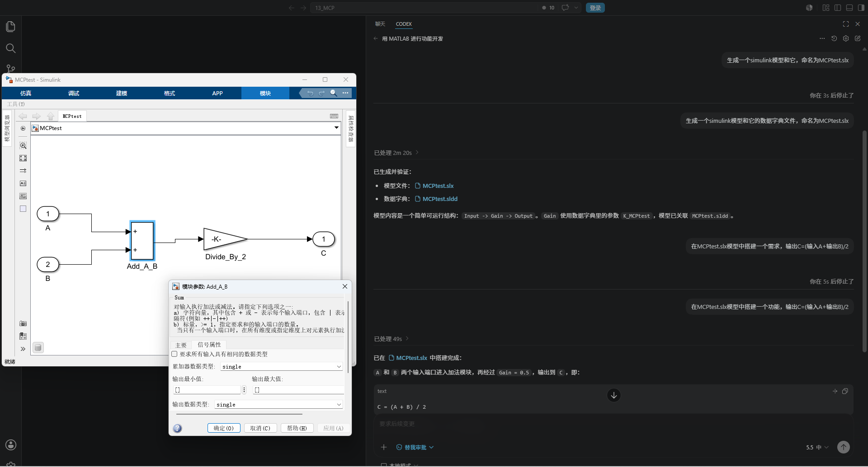Image resolution: width=868 pixels, height=467 pixels.
Task: Select the Image annotation tool
Action: click(23, 196)
